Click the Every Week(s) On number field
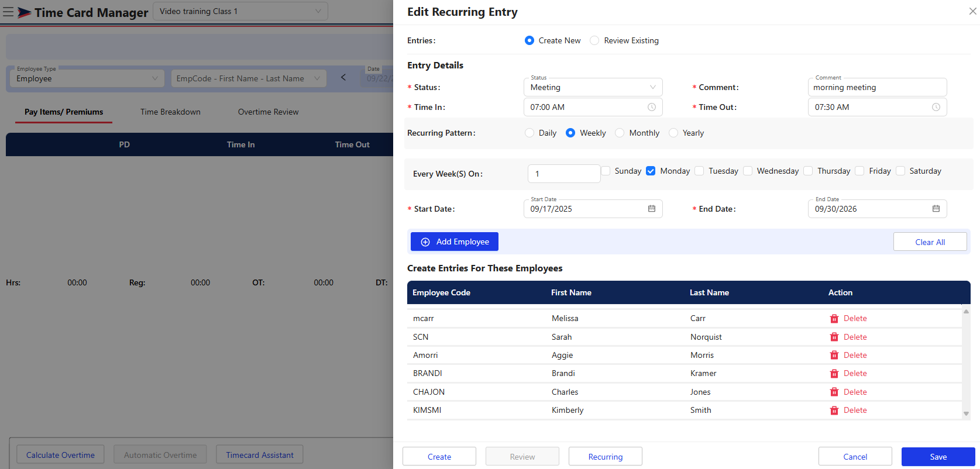Viewport: 980px width, 469px height. coord(563,174)
